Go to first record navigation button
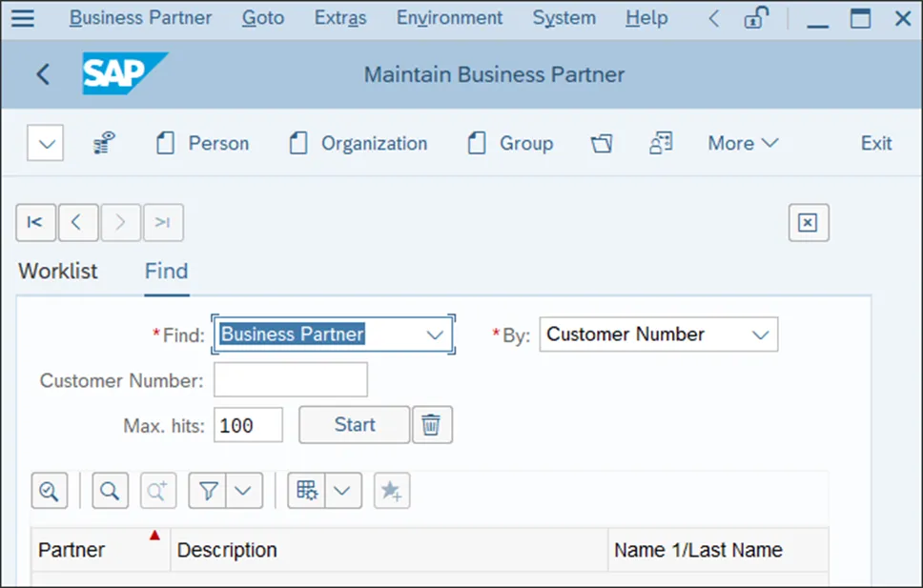Viewport: 923px width, 588px height. click(x=36, y=222)
